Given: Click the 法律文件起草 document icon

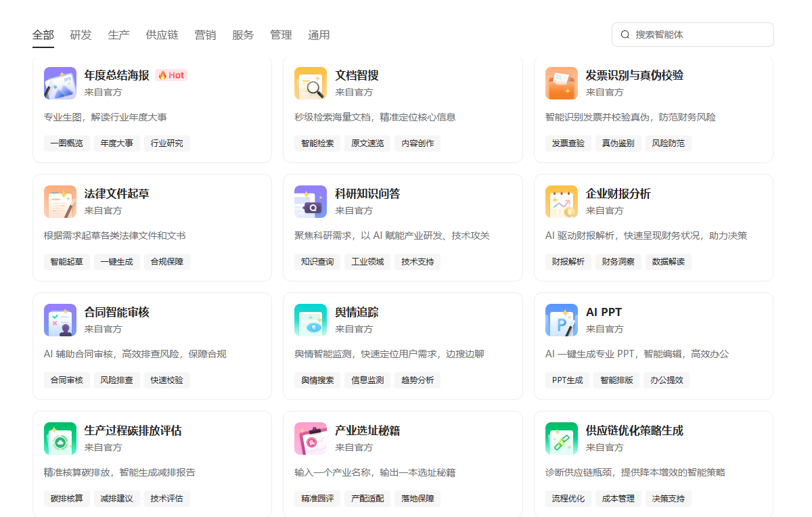Looking at the screenshot, I should click(x=60, y=202).
